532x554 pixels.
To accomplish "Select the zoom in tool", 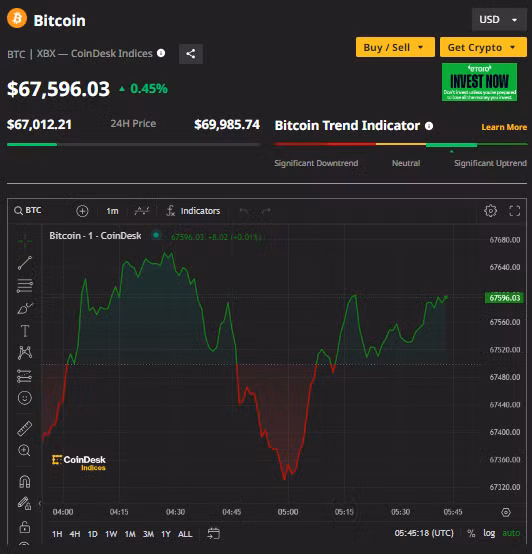I will [24, 450].
